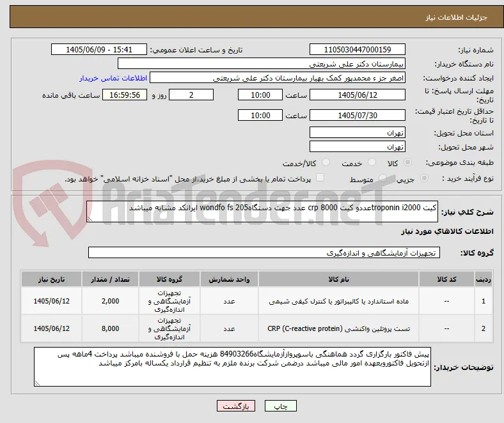The height and width of the screenshot is (423, 504).
Task: Click the CRP (C-reactive protein) item name
Action: tap(338, 328)
